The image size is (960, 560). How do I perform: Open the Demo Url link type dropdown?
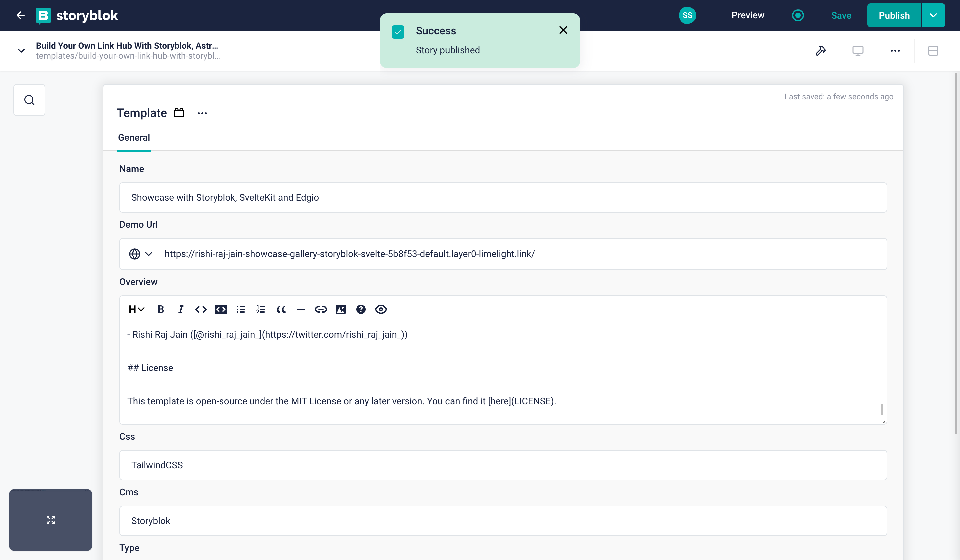140,254
